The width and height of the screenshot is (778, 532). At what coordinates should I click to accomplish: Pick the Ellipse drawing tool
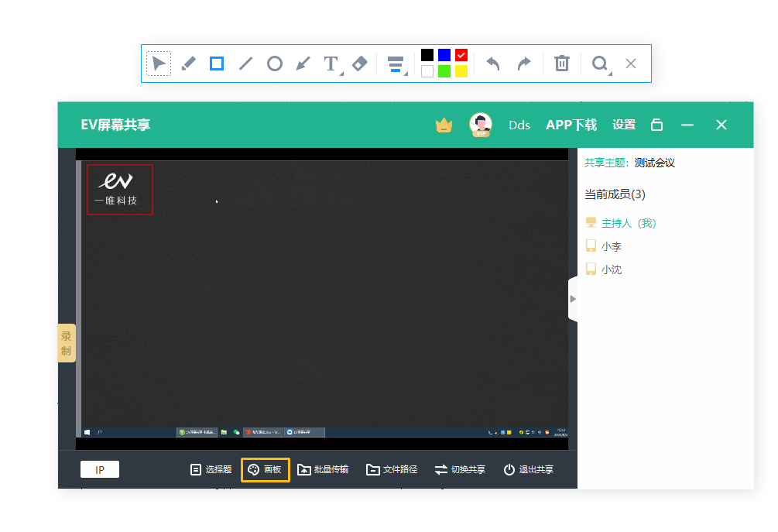[x=274, y=63]
